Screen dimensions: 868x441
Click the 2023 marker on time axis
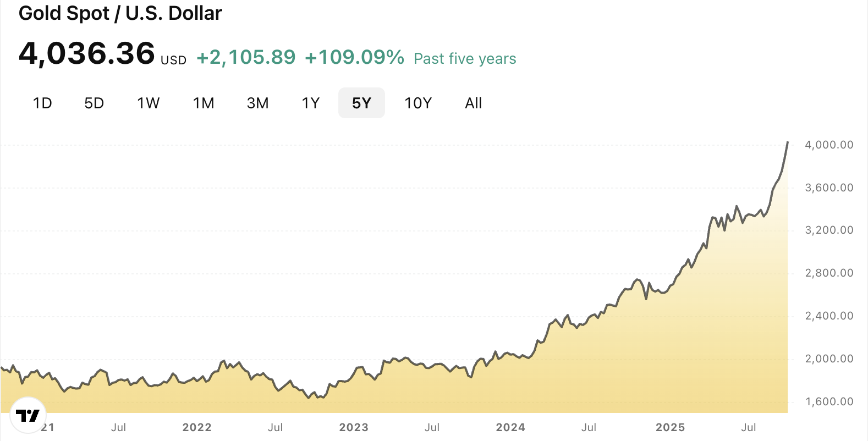354,427
